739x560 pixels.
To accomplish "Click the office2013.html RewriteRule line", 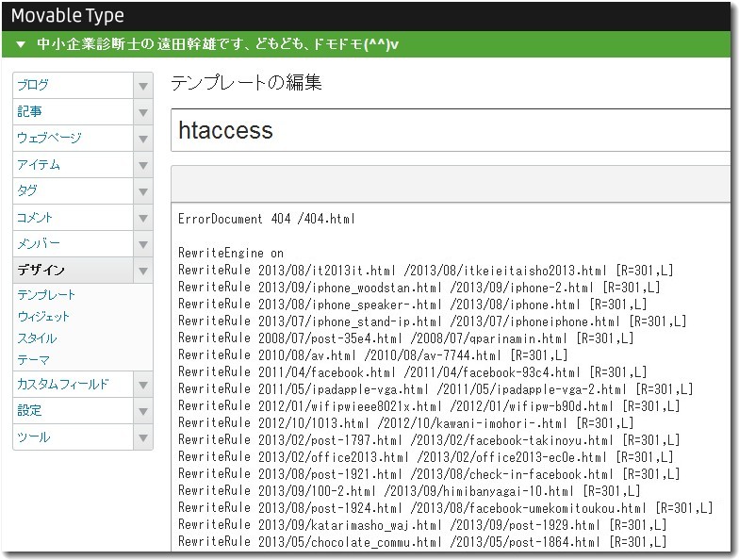I will 426,456.
